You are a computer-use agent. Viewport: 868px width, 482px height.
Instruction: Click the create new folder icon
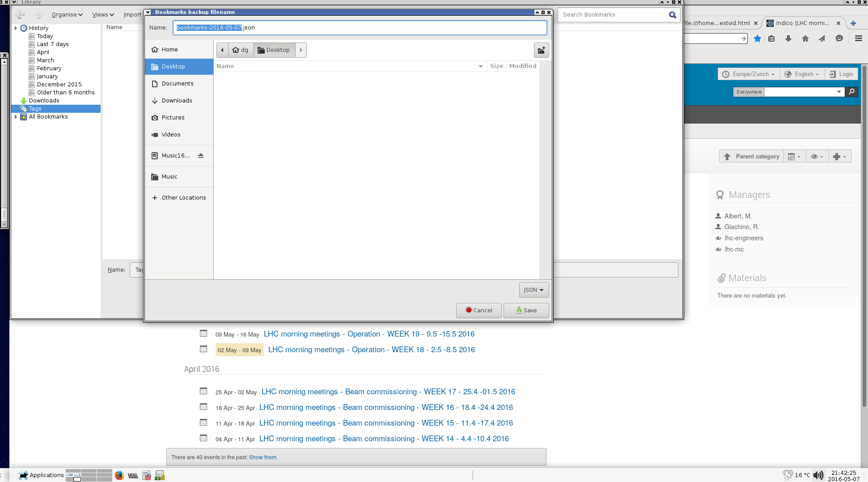click(541, 50)
